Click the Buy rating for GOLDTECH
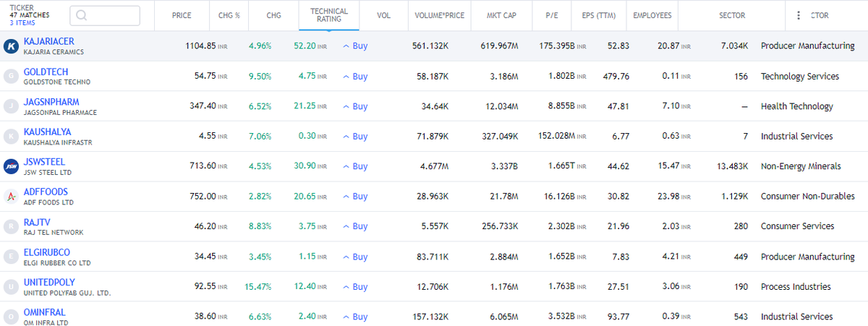This screenshot has width=868, height=326. pos(355,76)
